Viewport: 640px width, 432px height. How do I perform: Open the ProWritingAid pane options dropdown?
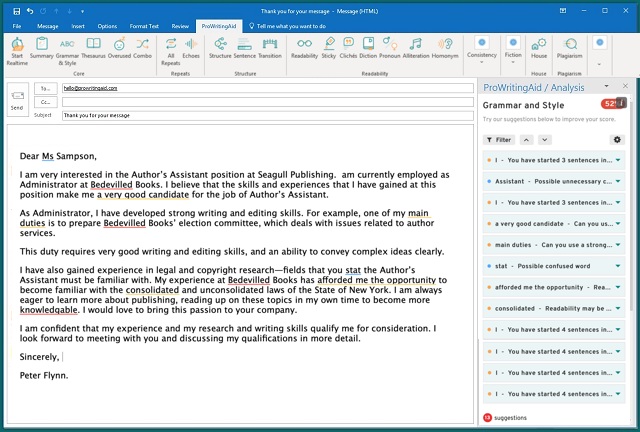pyautogui.click(x=607, y=86)
